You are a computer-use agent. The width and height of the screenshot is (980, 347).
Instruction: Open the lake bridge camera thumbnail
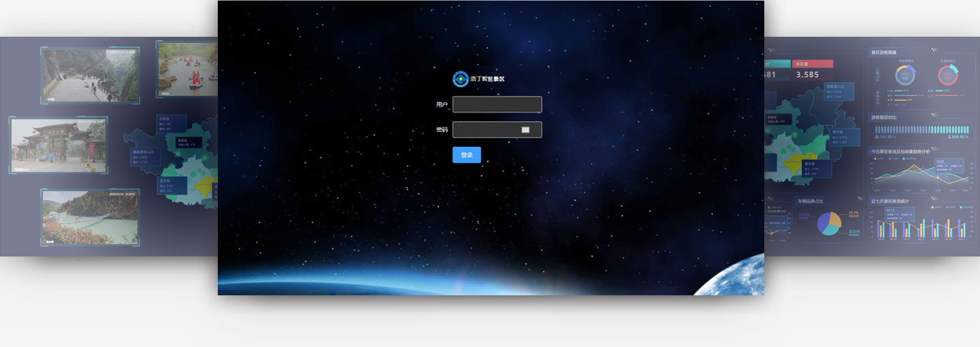(x=90, y=218)
